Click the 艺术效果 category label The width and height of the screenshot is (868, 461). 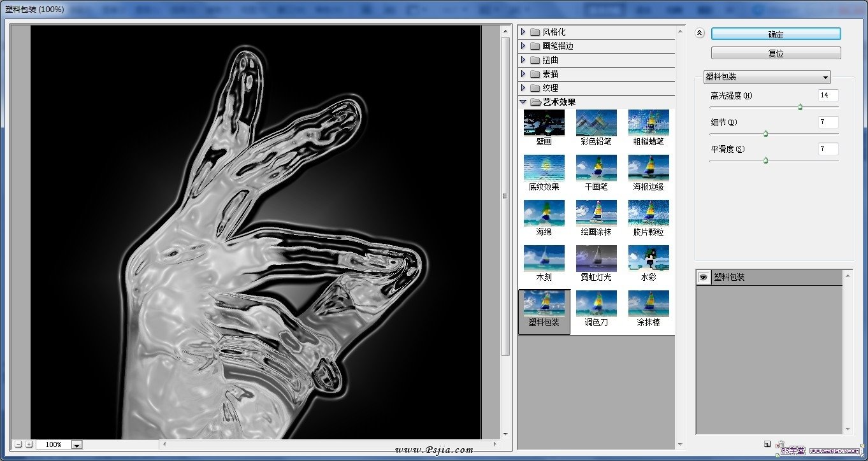pos(559,102)
